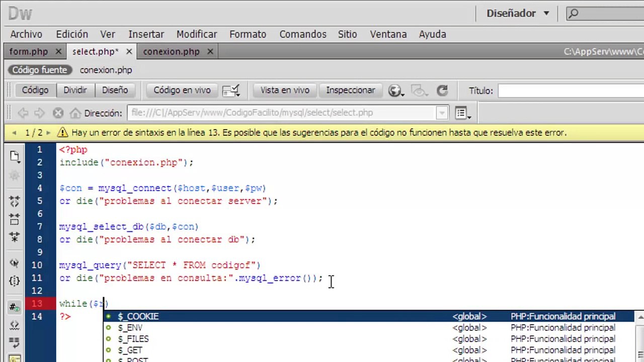Toggle Vista en vivo
Viewport: 644px width, 362px height.
click(285, 90)
